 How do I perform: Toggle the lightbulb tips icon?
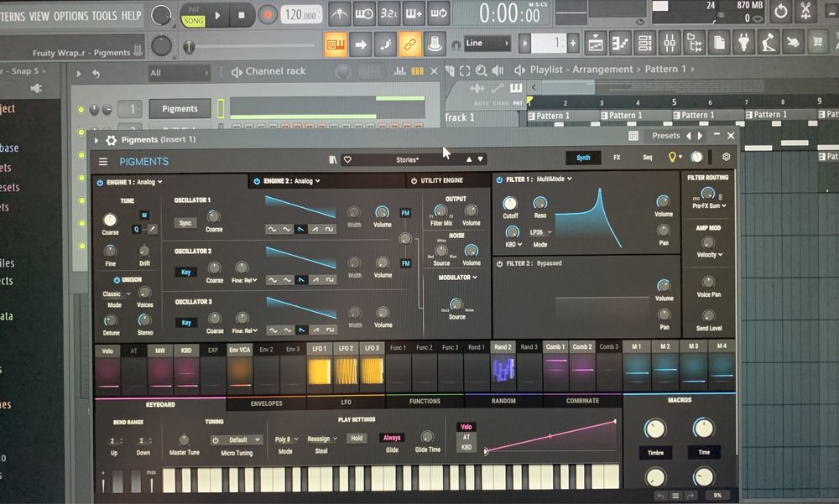(673, 157)
